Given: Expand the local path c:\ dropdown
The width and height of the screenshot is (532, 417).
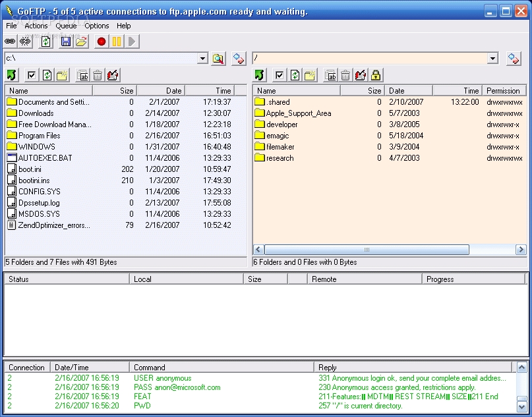Looking at the screenshot, I should [x=202, y=59].
